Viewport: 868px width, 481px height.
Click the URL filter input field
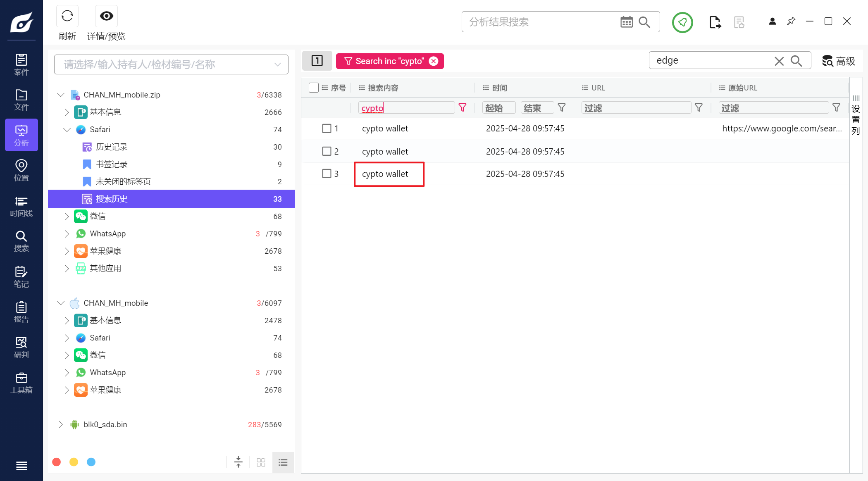[x=636, y=108]
